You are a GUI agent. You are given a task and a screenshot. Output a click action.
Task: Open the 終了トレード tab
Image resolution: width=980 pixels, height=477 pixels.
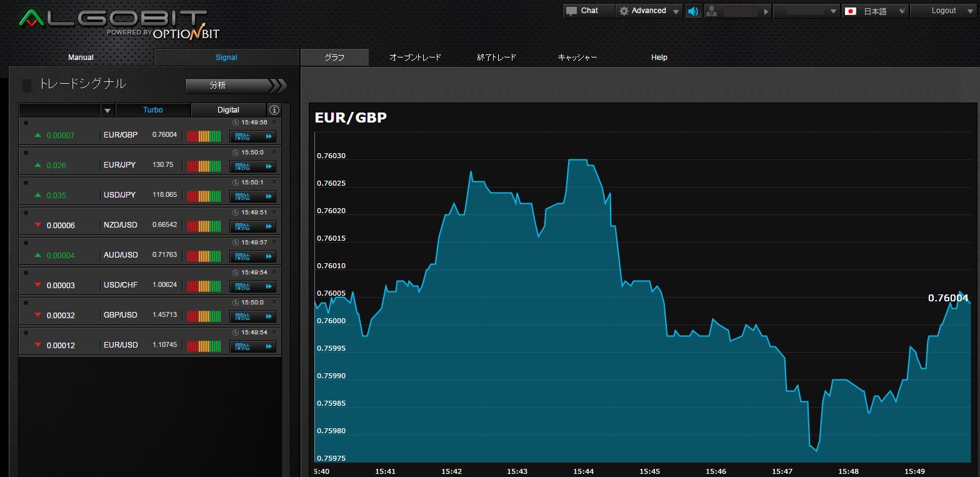coord(496,58)
